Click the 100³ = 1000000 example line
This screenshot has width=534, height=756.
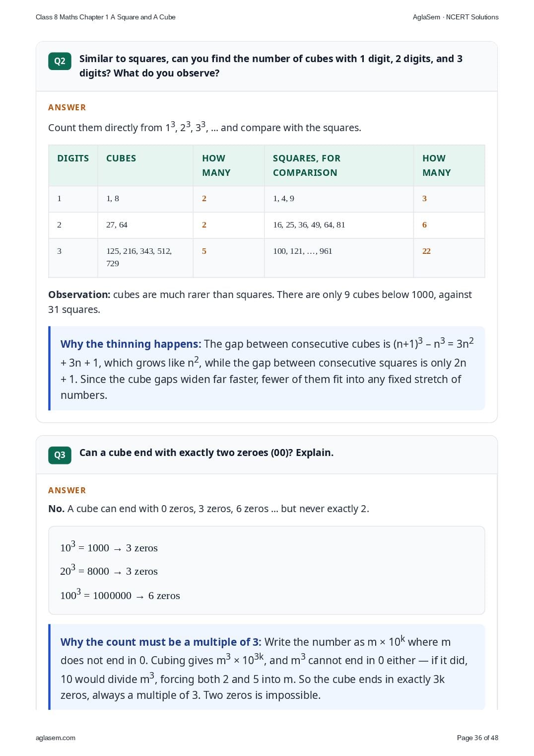click(120, 595)
